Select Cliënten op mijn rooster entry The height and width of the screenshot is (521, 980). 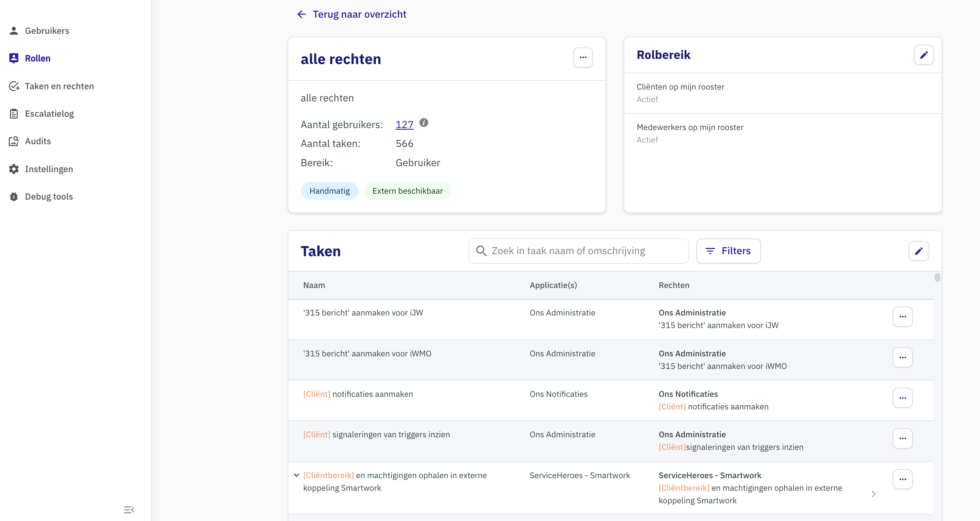(783, 93)
